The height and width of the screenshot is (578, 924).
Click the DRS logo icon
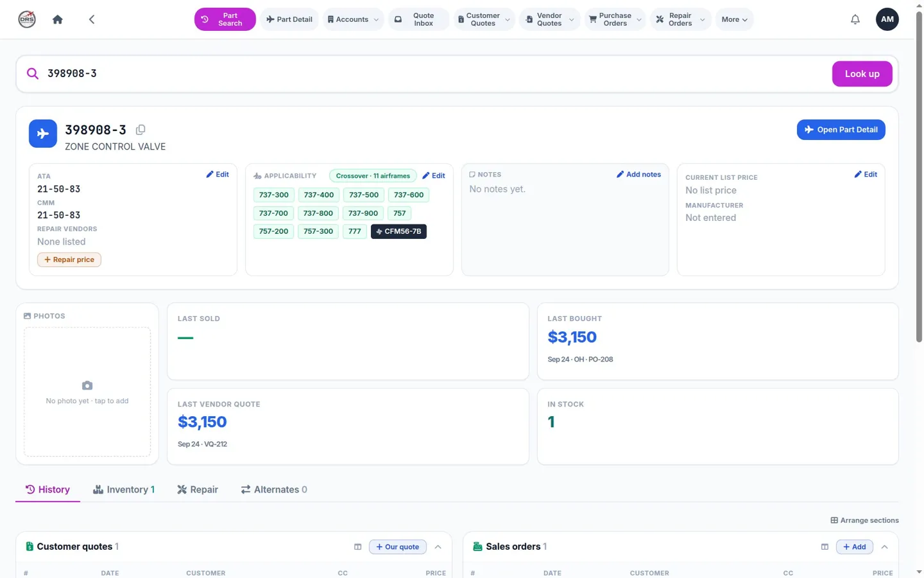point(27,19)
